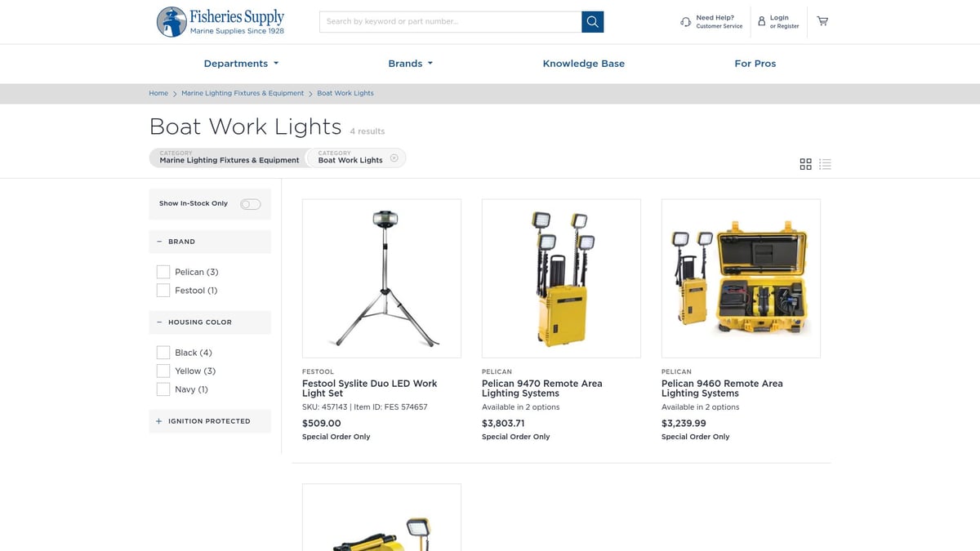The image size is (980, 551).
Task: Check the Yellow housing color filter
Action: tap(163, 371)
